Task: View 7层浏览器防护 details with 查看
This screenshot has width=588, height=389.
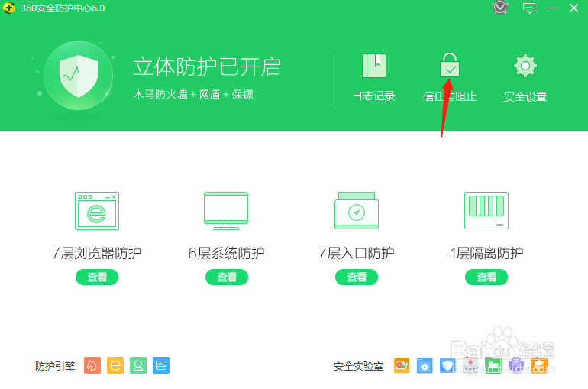Action: (97, 277)
